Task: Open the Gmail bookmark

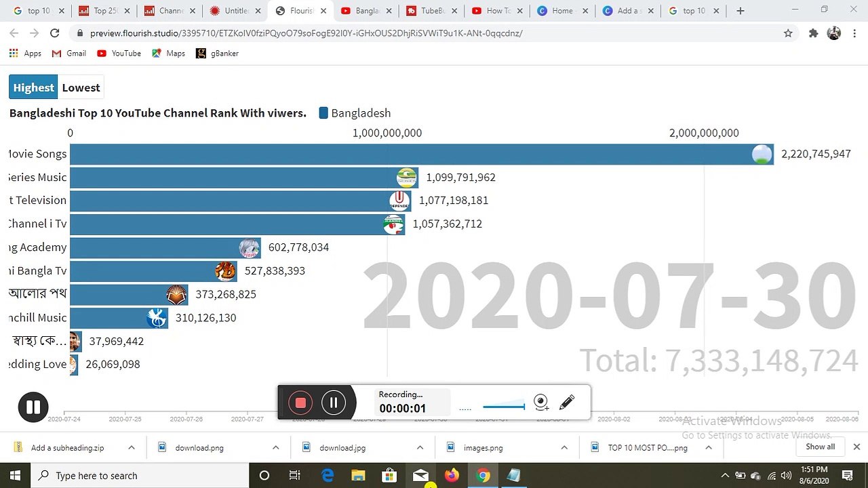Action: (69, 54)
